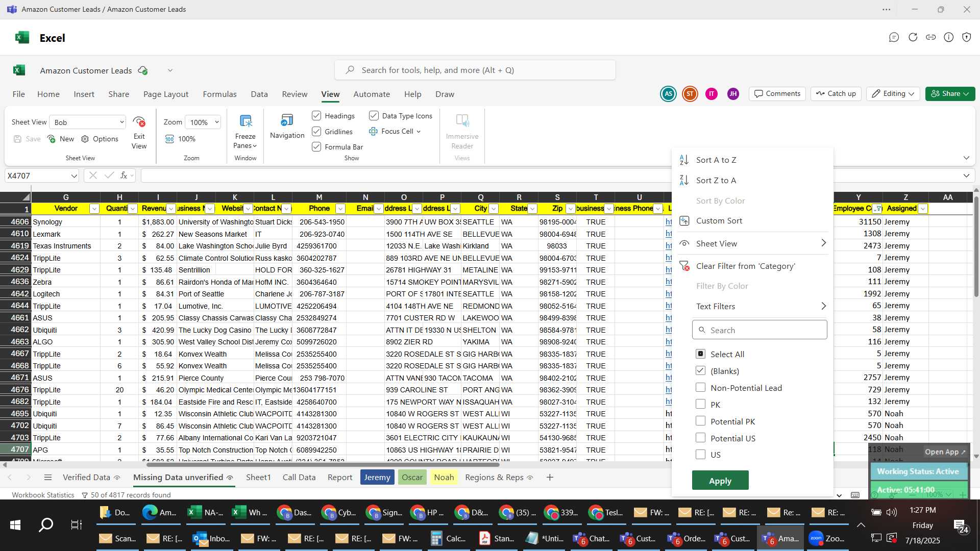
Task: Click in the filter Search field
Action: (759, 330)
